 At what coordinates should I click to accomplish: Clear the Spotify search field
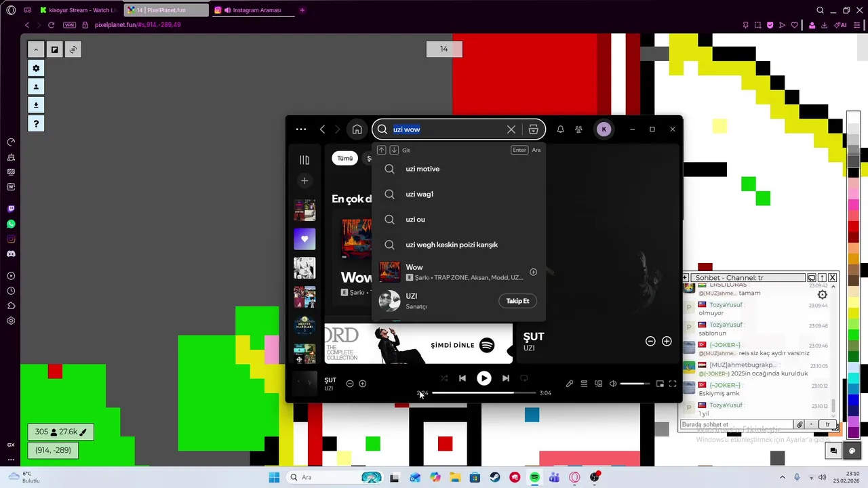pyautogui.click(x=511, y=129)
